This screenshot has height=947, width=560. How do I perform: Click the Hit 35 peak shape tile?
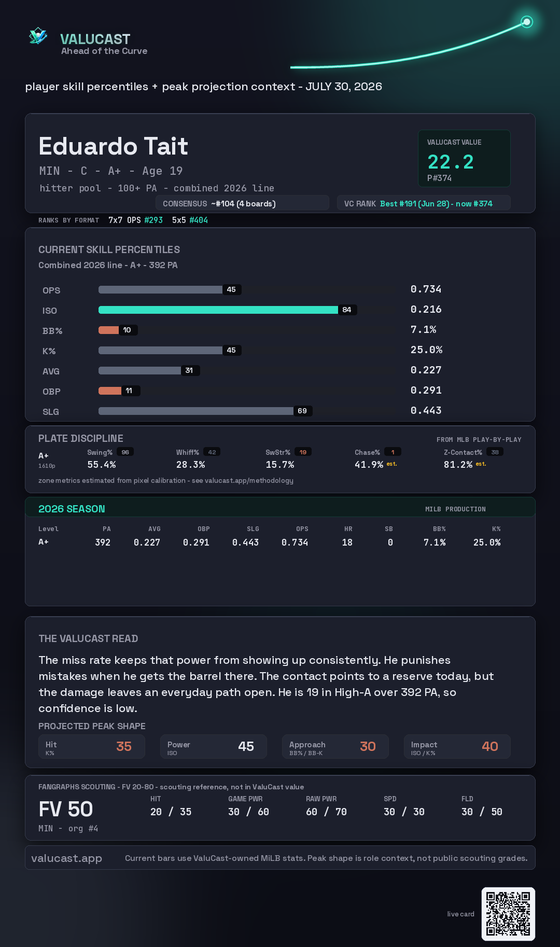coord(92,746)
